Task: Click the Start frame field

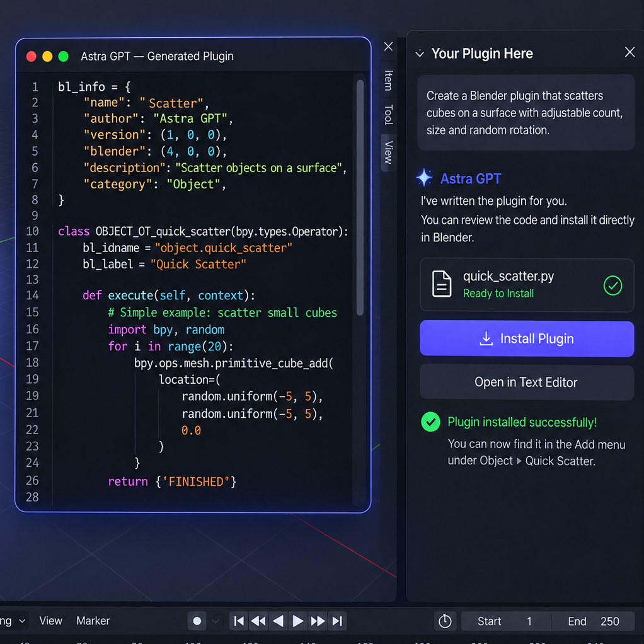Action: click(x=506, y=621)
